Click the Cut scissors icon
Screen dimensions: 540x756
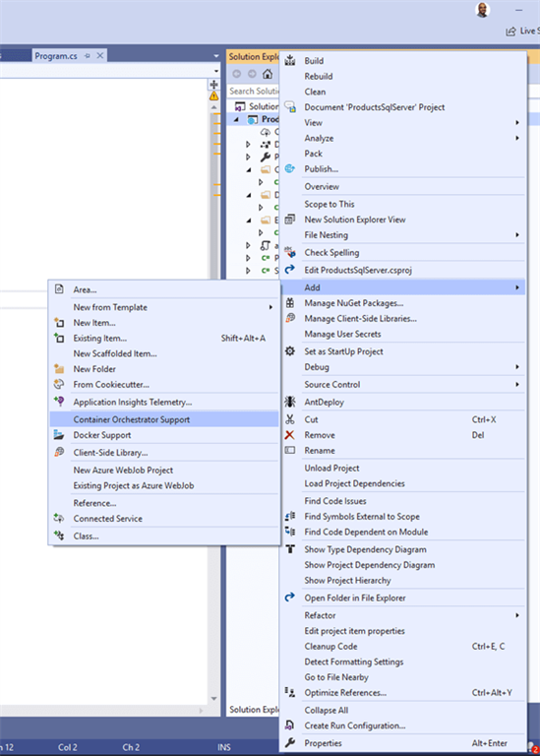coord(290,419)
